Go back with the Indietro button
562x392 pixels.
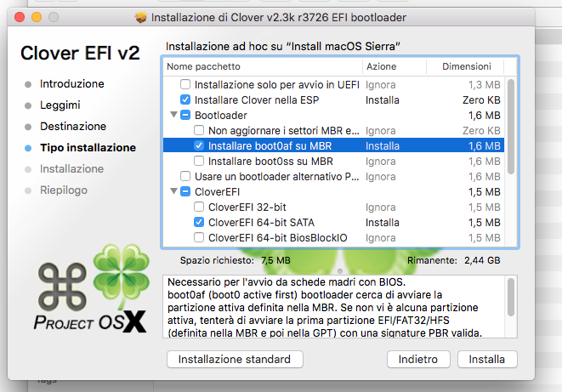pyautogui.click(x=418, y=359)
